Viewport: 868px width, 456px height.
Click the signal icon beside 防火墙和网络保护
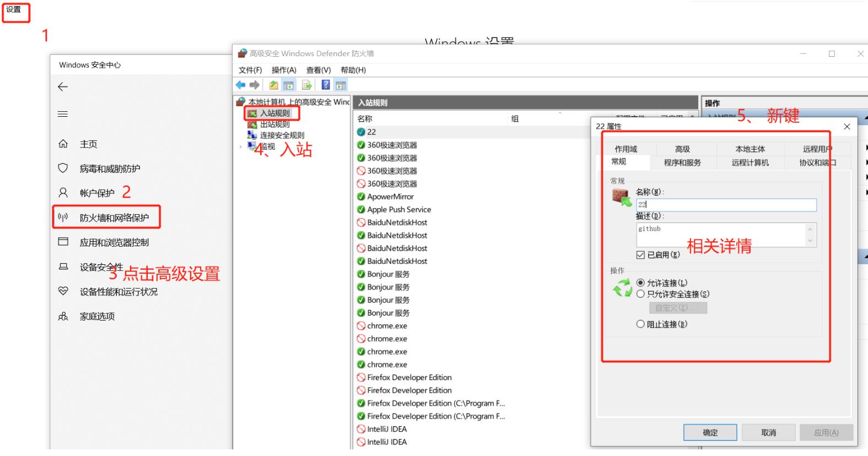(x=63, y=217)
